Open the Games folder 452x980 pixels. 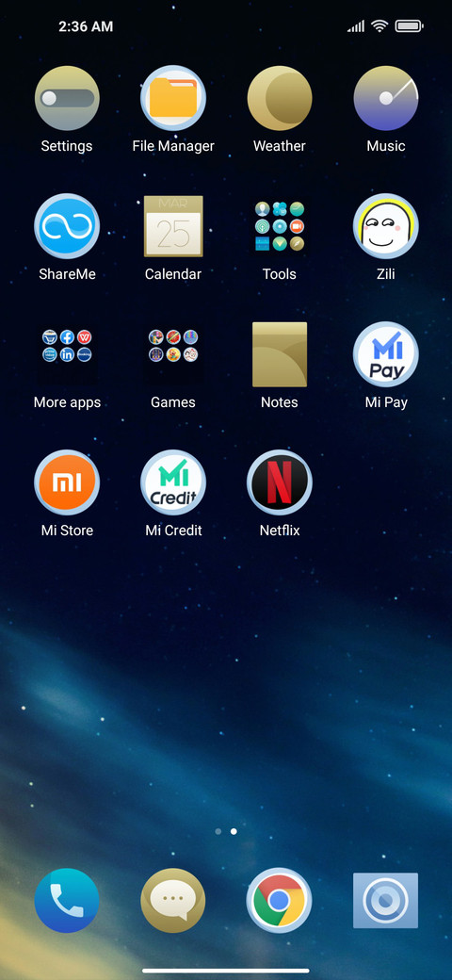click(173, 354)
